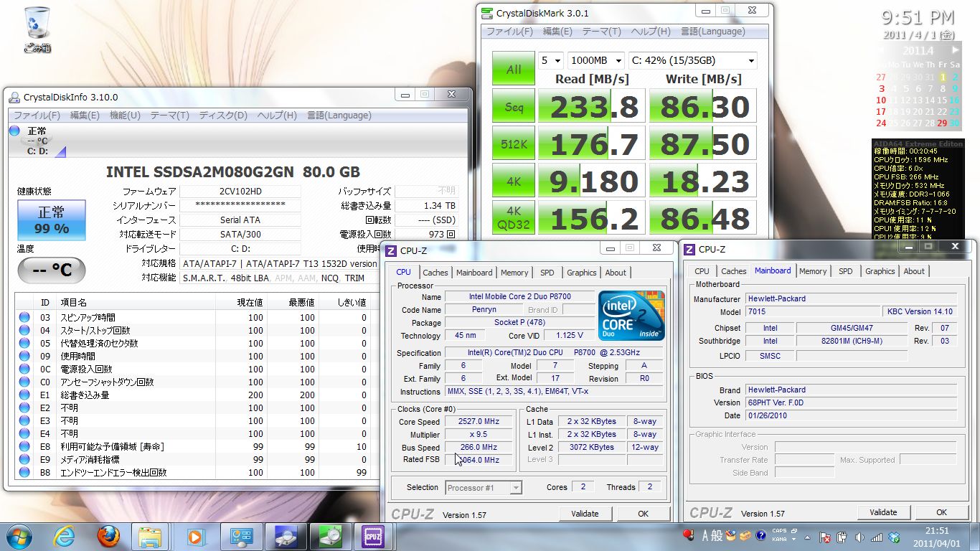Open the Processor #1 selection dropdown in CPU-Z
Image resolution: width=980 pixels, height=551 pixels.
(484, 488)
